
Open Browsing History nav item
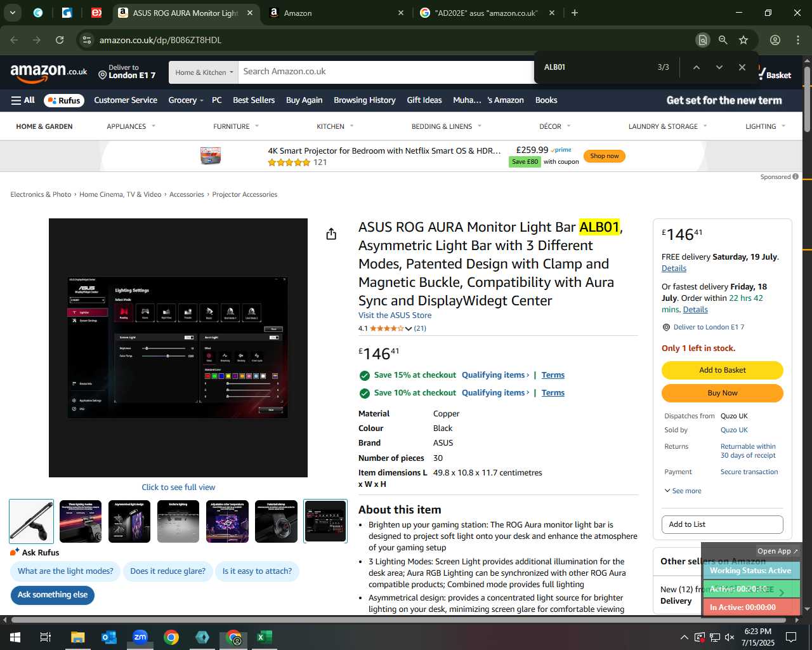coord(365,100)
